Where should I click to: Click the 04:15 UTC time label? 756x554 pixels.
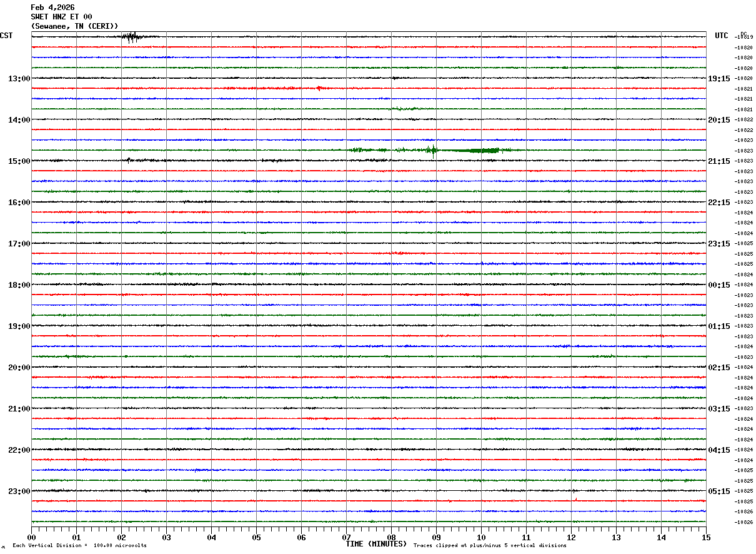click(x=719, y=450)
